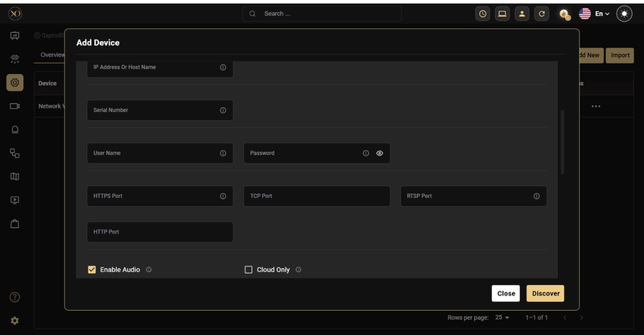644x335 pixels.
Task: Click the coins credits icon in top bar
Action: (x=565, y=14)
